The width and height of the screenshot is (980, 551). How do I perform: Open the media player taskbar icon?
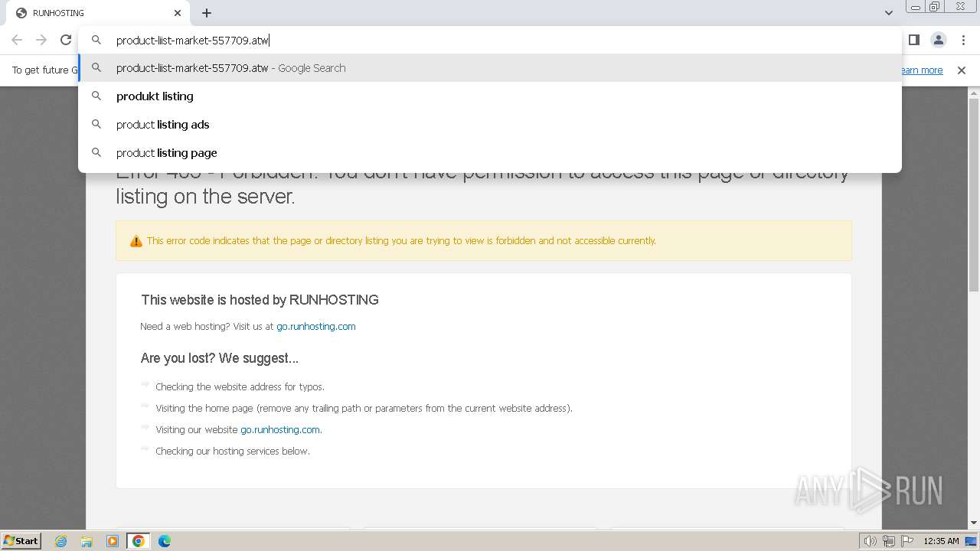pos(113,541)
